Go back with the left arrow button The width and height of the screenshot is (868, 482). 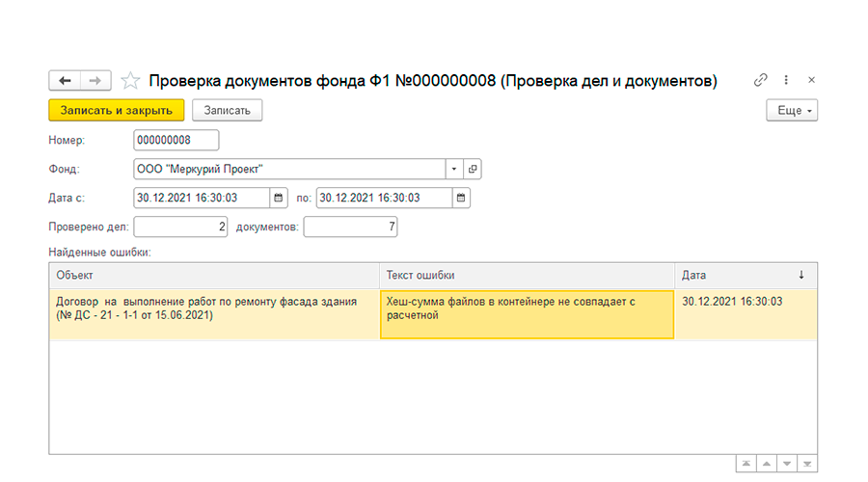pyautogui.click(x=65, y=81)
